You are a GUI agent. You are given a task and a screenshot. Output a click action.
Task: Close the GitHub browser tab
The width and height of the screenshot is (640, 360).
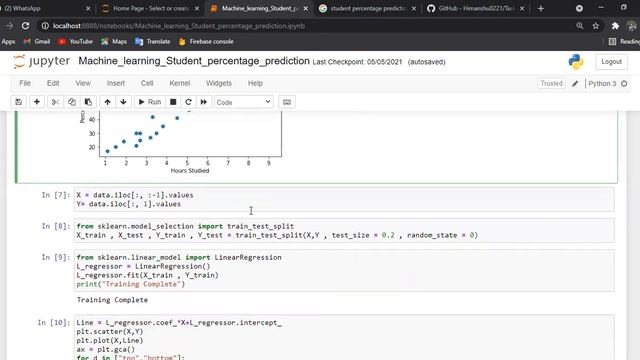click(522, 8)
